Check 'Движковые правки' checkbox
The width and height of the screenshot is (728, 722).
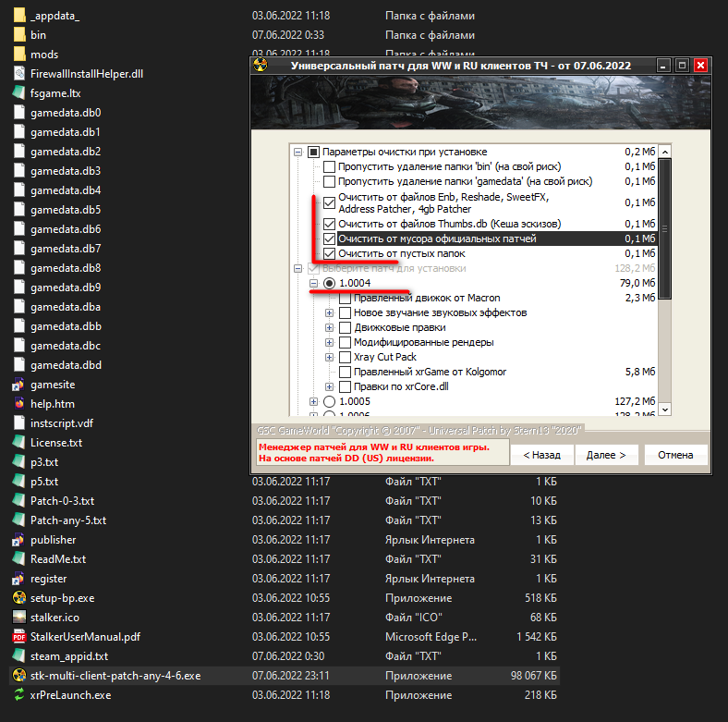345,327
